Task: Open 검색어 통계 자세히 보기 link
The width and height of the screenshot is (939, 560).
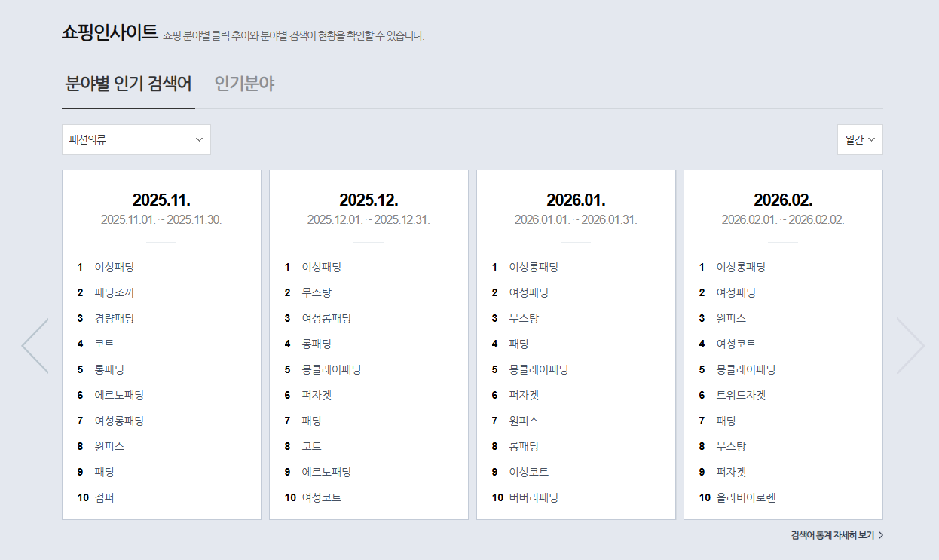Action: click(x=837, y=535)
